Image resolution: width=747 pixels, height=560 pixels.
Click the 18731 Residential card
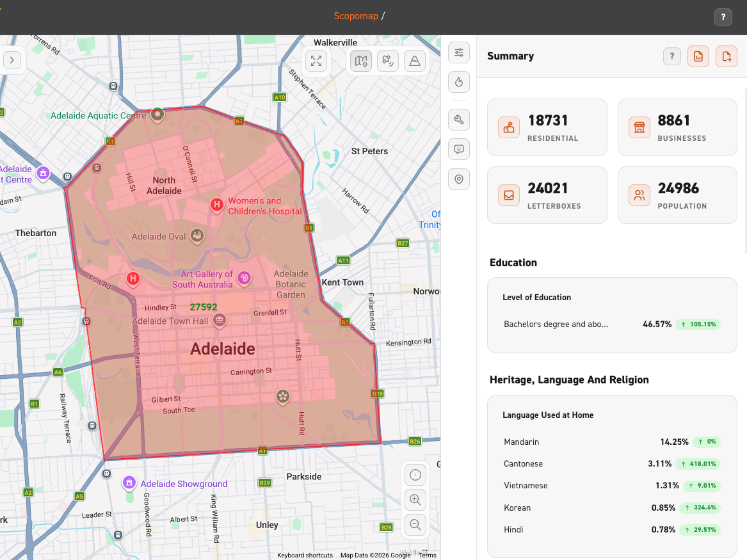[547, 127]
